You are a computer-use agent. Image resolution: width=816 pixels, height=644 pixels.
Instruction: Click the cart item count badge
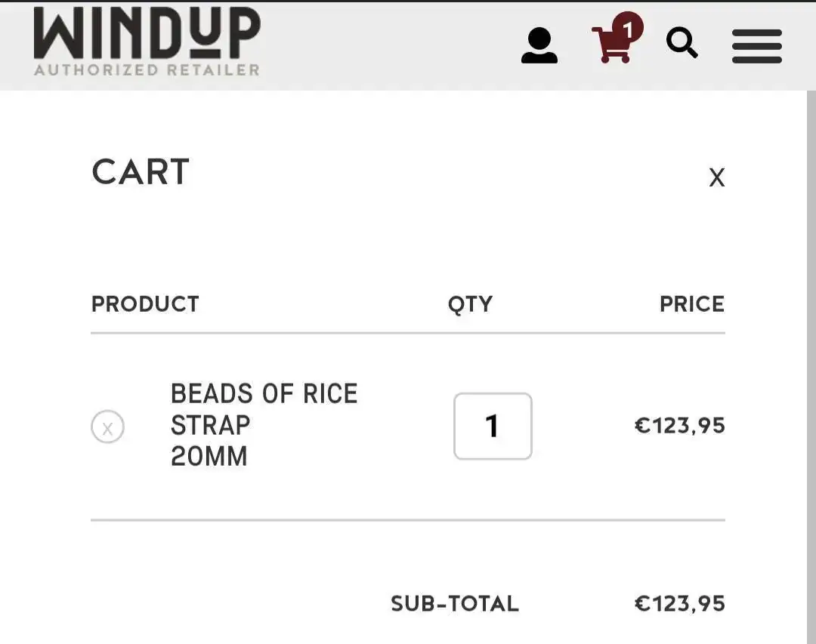pos(627,29)
